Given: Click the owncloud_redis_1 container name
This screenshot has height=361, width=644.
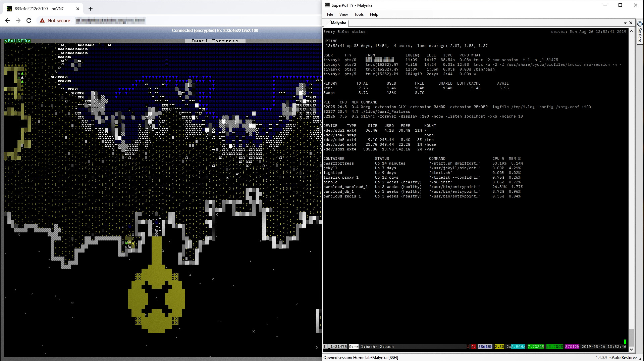Looking at the screenshot, I should tap(342, 196).
